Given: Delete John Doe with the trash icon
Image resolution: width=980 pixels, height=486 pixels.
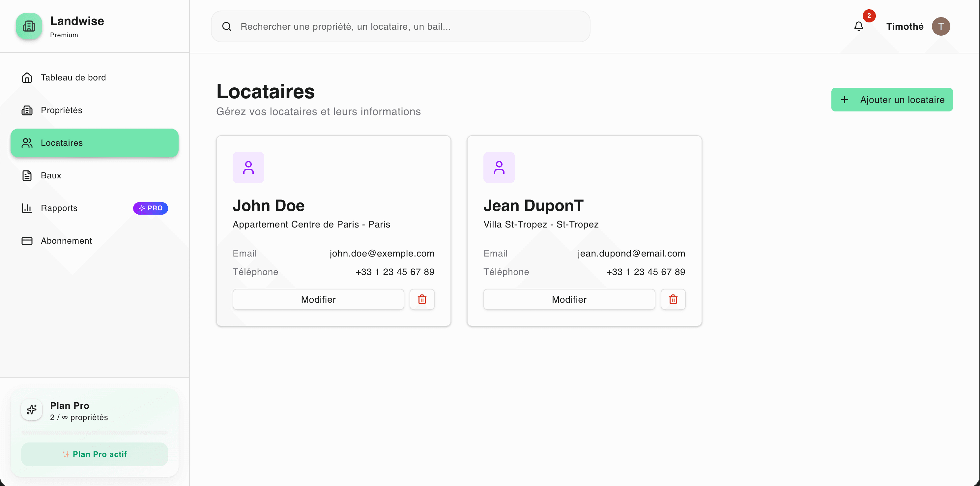Looking at the screenshot, I should (421, 299).
